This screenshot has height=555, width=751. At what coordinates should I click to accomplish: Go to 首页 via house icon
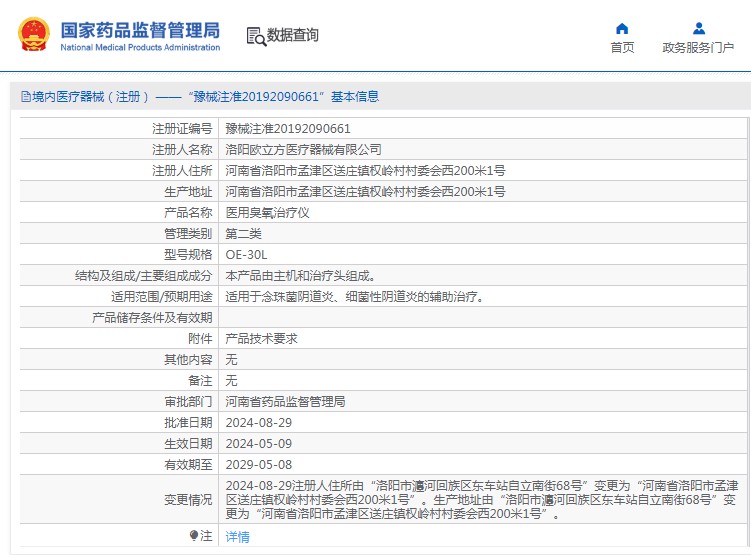pos(622,29)
